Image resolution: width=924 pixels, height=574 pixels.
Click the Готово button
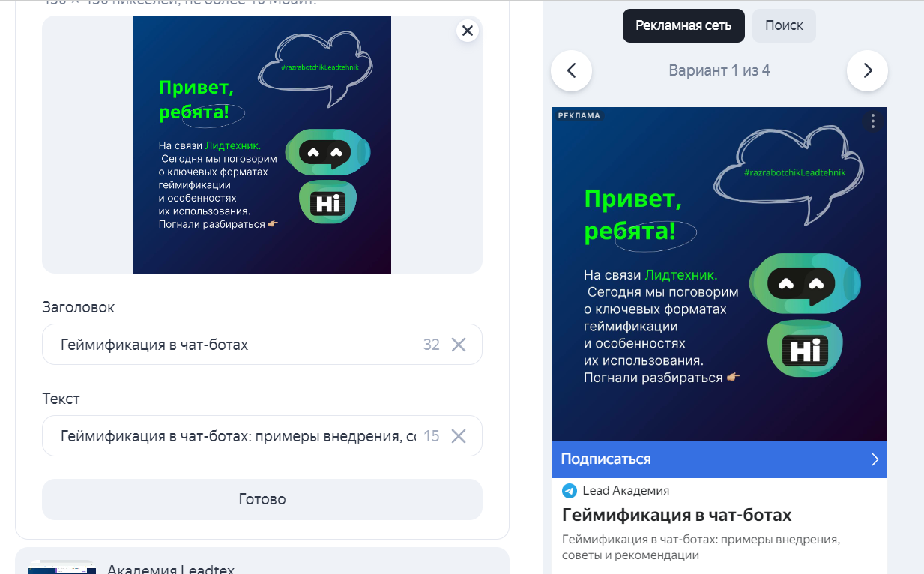[262, 499]
